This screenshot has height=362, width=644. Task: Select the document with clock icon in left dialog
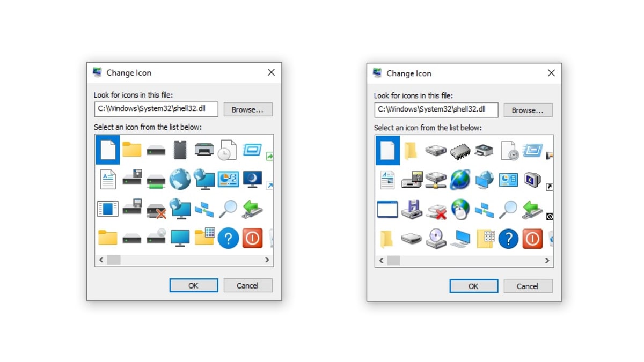[228, 150]
